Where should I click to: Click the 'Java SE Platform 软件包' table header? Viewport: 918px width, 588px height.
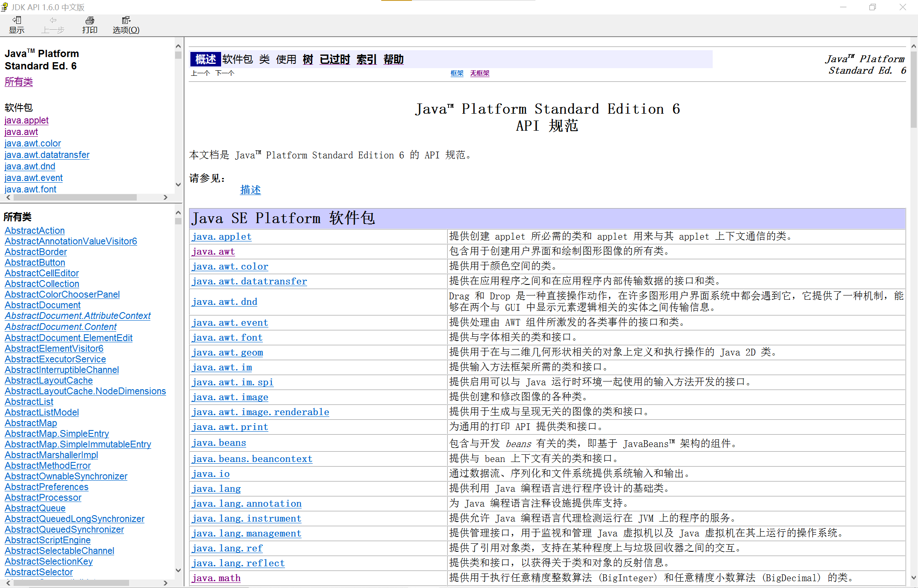[x=547, y=218]
